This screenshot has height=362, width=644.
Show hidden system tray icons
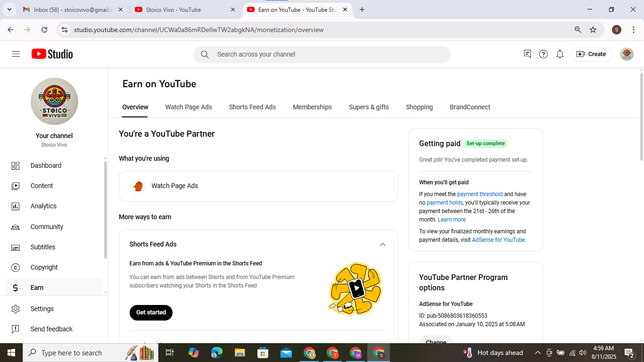(x=537, y=353)
